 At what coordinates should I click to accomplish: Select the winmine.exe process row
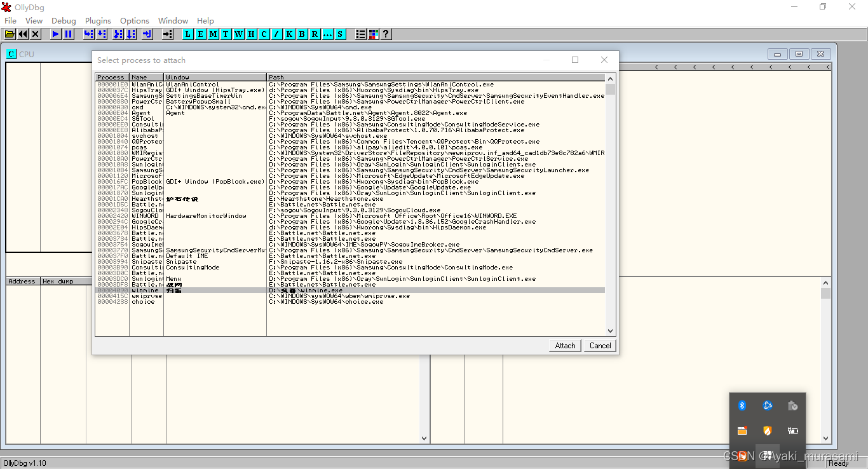(x=350, y=290)
